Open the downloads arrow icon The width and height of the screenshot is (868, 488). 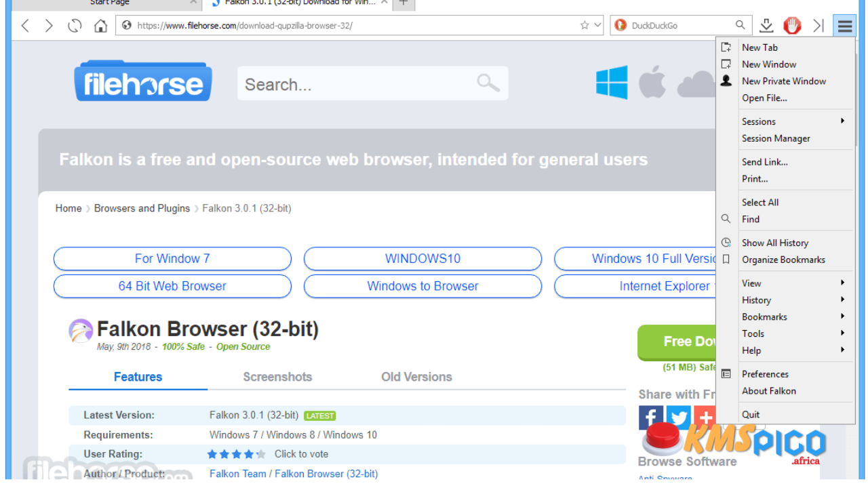pos(766,26)
